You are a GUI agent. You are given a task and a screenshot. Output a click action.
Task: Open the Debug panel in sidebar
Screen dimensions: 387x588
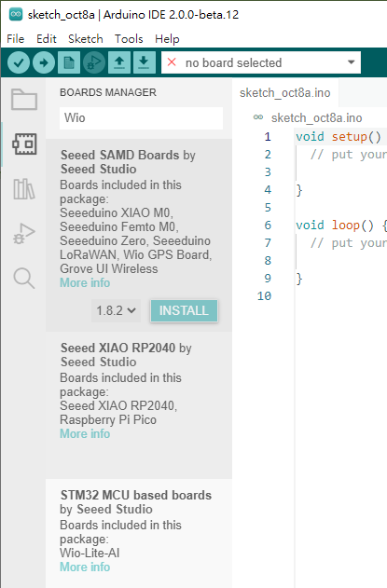click(24, 233)
